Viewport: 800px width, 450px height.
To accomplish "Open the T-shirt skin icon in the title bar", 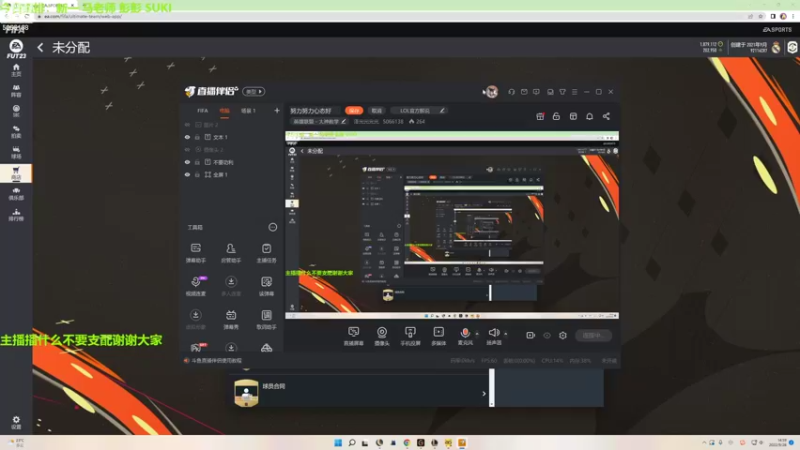I will [x=562, y=92].
